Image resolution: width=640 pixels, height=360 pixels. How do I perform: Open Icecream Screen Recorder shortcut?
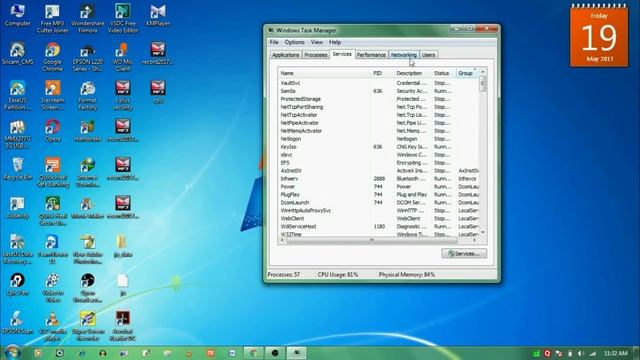[52, 96]
